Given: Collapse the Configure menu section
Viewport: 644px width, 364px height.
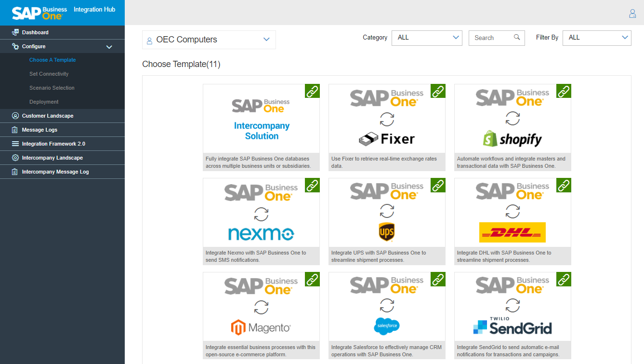Looking at the screenshot, I should click(109, 47).
